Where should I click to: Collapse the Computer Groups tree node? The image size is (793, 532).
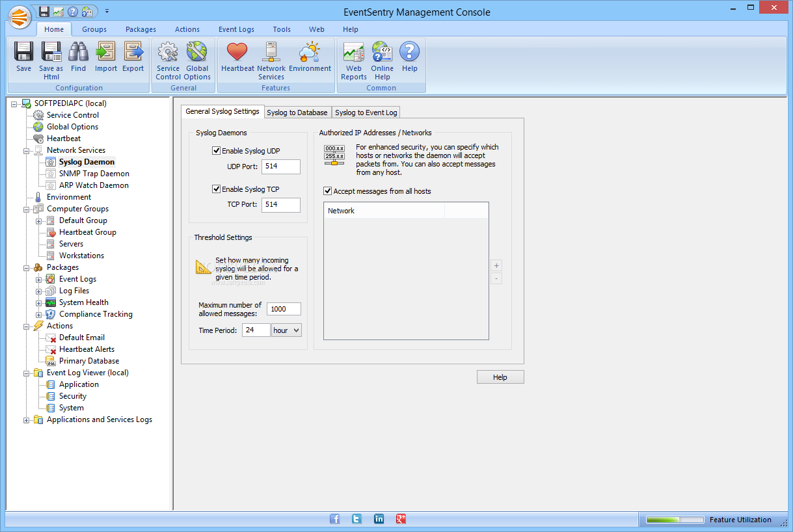pos(27,209)
